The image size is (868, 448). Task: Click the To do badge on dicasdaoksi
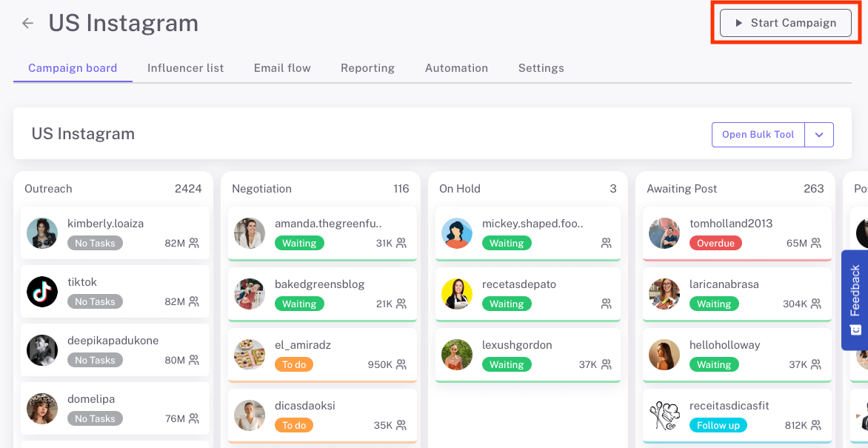[x=294, y=425]
